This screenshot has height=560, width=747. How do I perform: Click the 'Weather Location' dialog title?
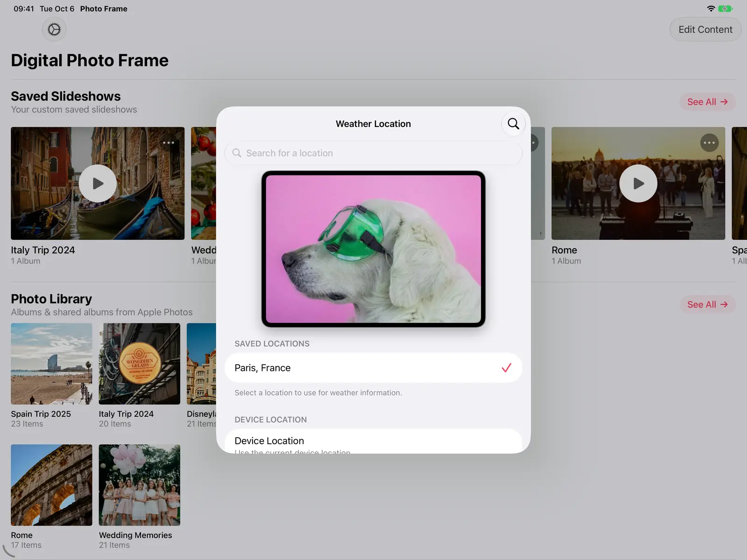click(x=373, y=124)
